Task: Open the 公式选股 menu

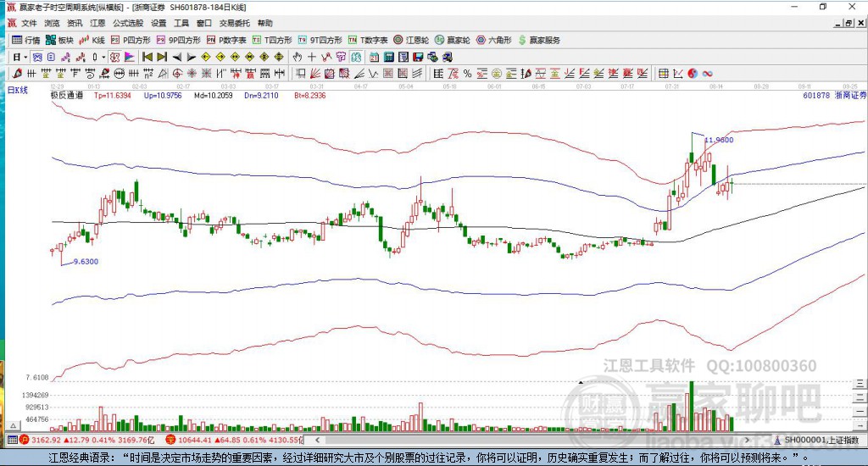Action: click(x=128, y=23)
